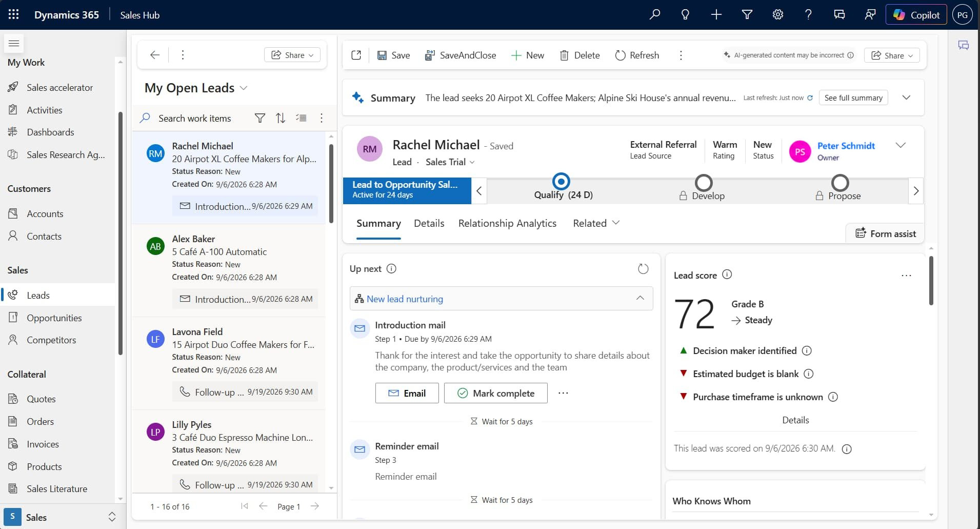This screenshot has width=980, height=529.
Task: Select the Alex Baker lead card
Action: coord(229,271)
